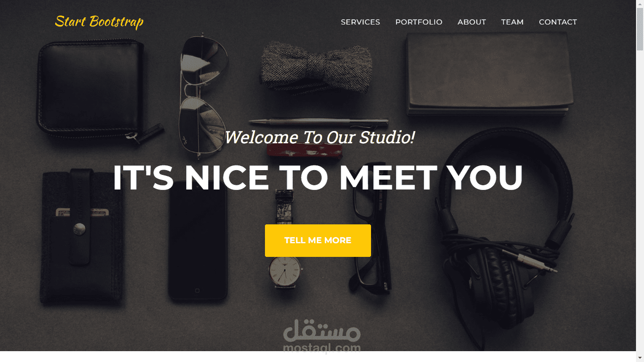Screen dimensions: 644x362
Task: Click the scrollbar up arrow
Action: [640, 4]
